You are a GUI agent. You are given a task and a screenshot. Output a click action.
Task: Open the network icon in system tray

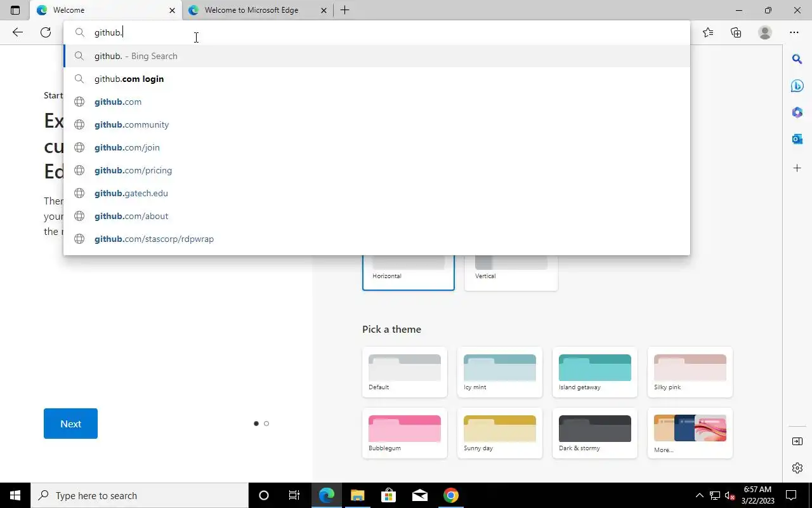click(715, 495)
